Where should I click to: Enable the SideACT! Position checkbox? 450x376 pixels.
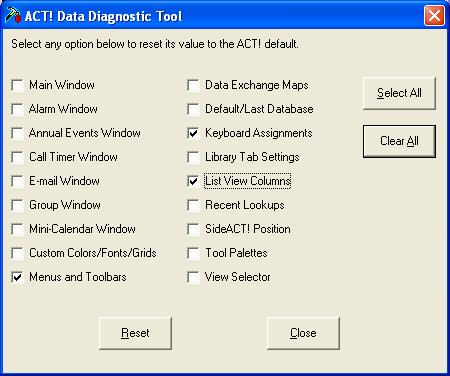pyautogui.click(x=193, y=229)
